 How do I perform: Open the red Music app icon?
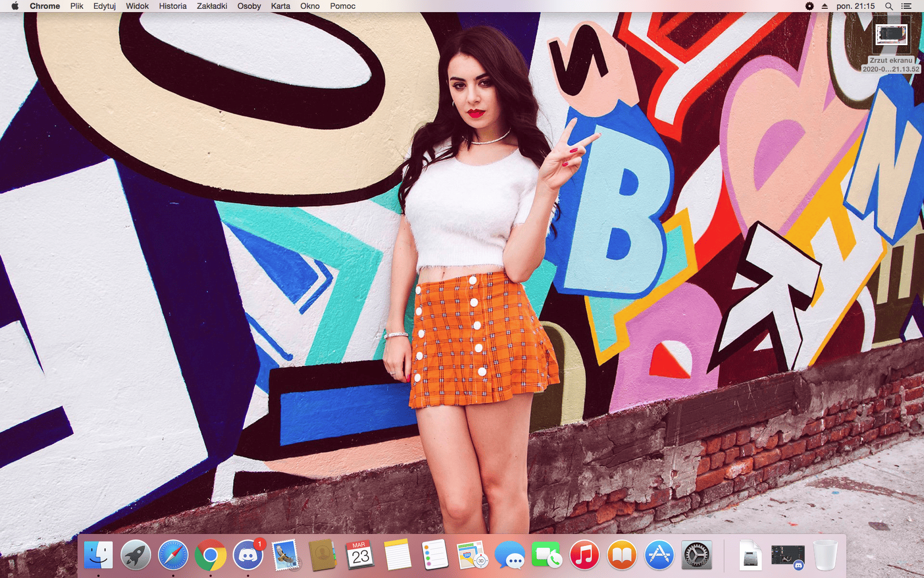point(584,555)
